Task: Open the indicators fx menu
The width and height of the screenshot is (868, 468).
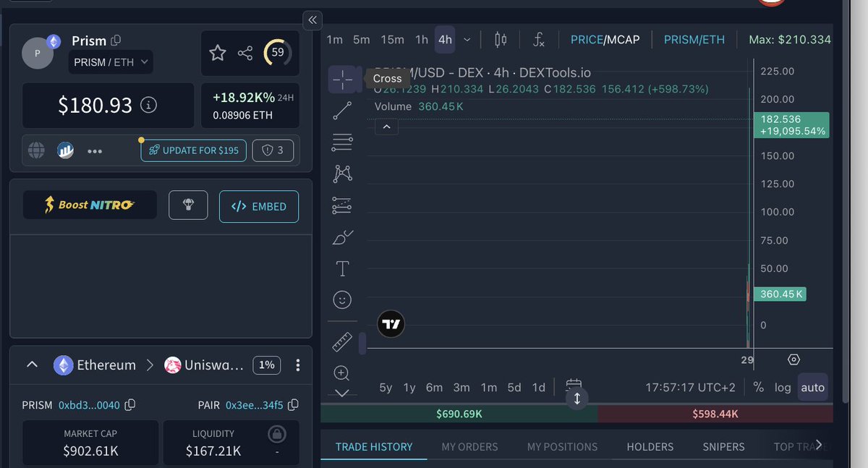Action: [x=539, y=40]
